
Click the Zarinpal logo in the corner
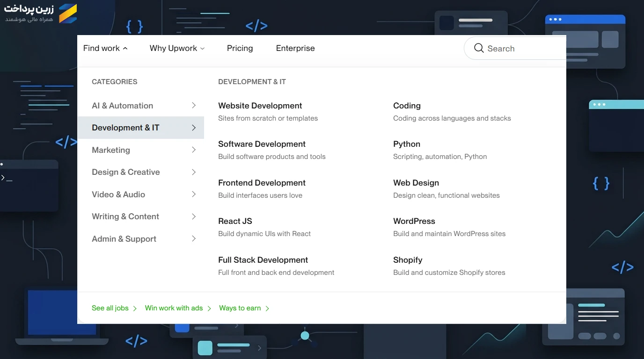point(41,13)
